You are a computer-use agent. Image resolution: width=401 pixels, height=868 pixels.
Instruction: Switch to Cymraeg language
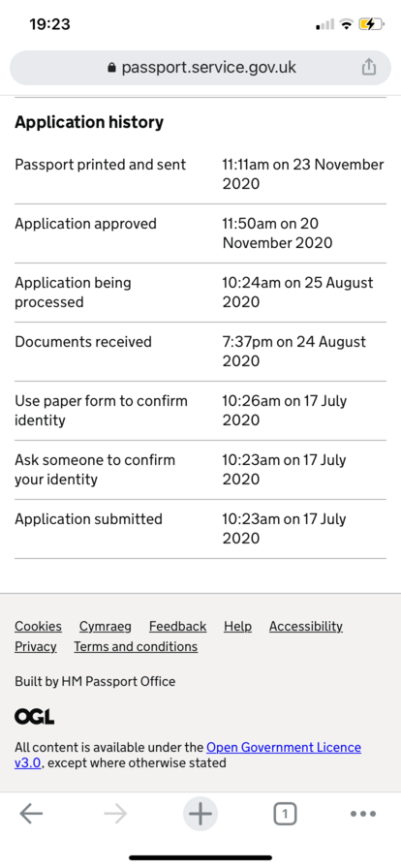106,626
